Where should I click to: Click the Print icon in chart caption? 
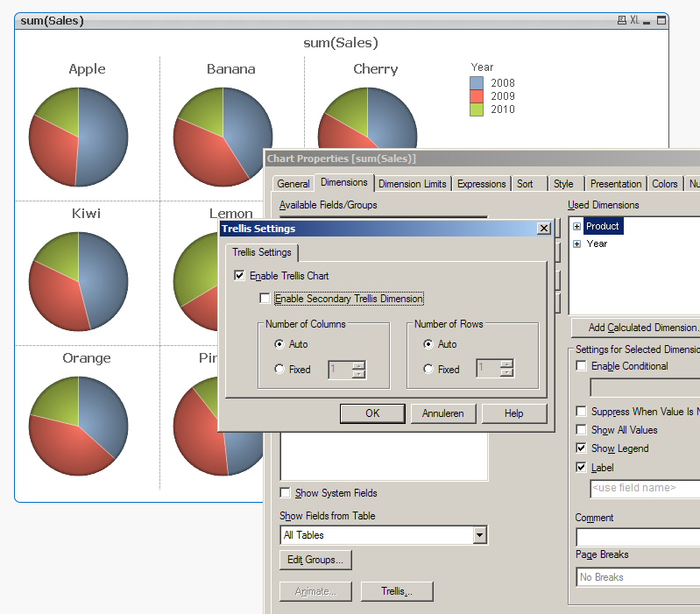(621, 20)
